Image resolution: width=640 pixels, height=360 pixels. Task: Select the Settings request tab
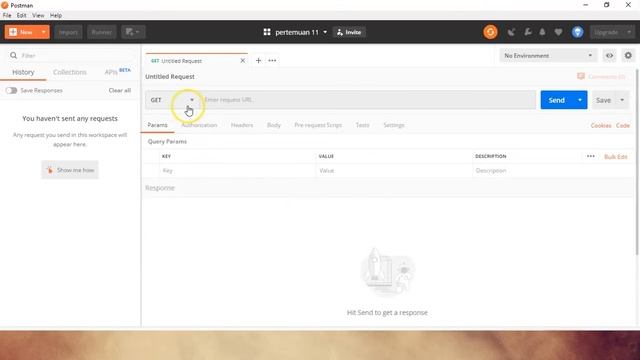[394, 125]
